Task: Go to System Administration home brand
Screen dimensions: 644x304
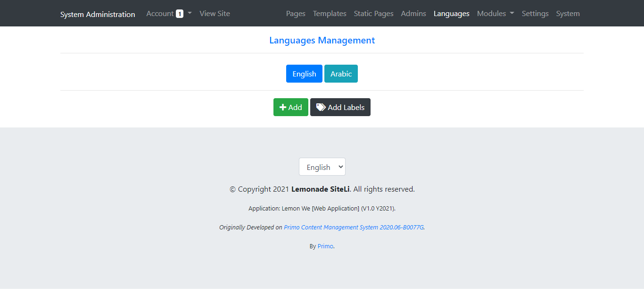Action: pyautogui.click(x=98, y=14)
